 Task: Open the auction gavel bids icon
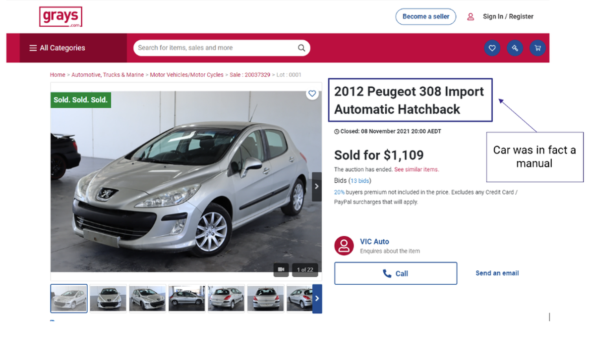point(515,48)
